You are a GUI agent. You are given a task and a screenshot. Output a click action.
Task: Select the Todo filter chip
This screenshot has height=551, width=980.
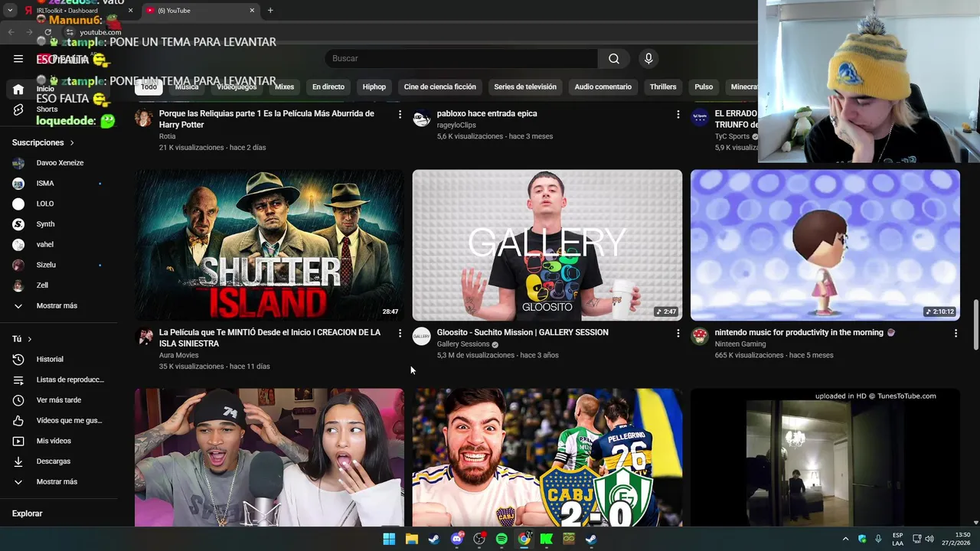(x=149, y=87)
